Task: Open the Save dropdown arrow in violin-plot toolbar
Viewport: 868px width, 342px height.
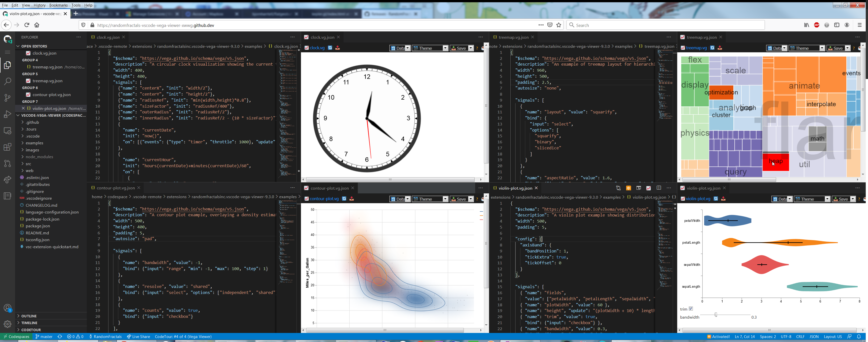Action: click(853, 199)
